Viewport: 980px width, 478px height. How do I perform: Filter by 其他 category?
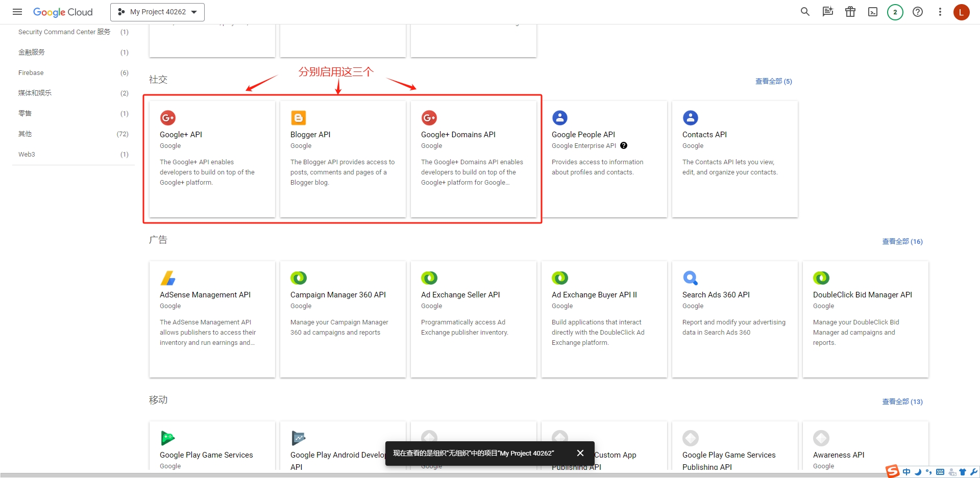coord(73,134)
